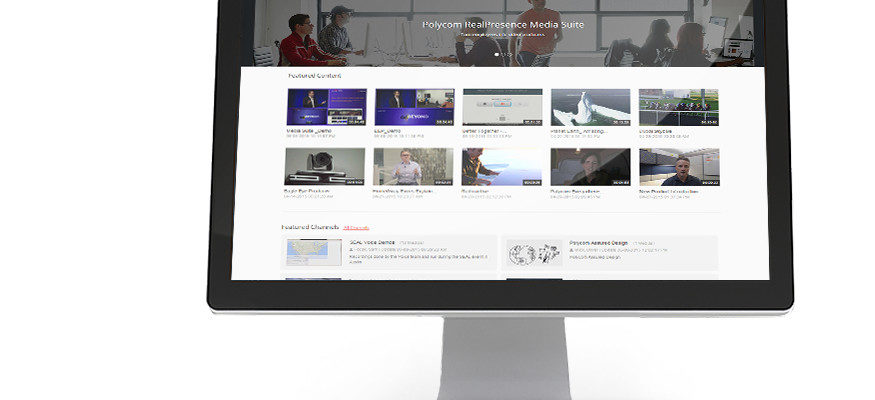Click the channel title beside the map thumbnail
Screen dimensions: 875x400
click(x=372, y=243)
